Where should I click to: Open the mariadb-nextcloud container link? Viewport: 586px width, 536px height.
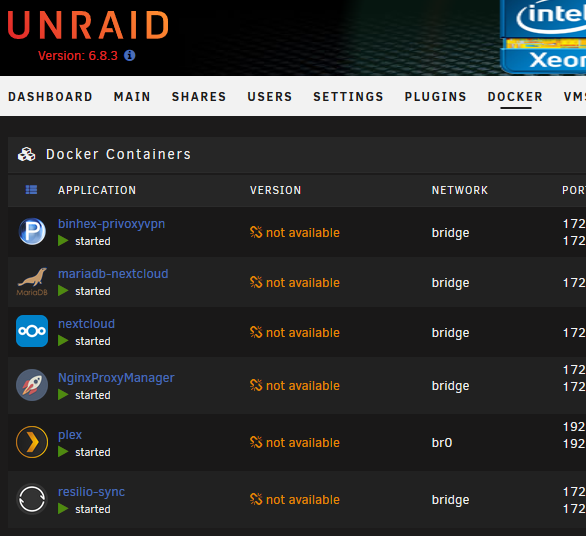[x=113, y=274]
